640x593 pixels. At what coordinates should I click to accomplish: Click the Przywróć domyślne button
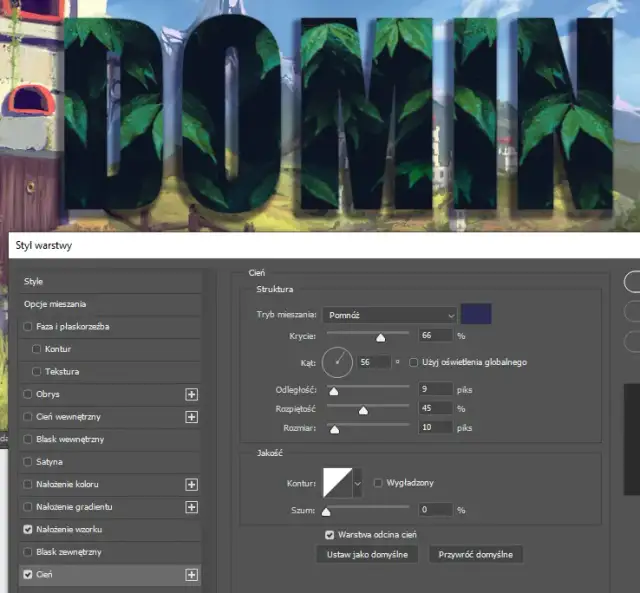click(x=476, y=554)
